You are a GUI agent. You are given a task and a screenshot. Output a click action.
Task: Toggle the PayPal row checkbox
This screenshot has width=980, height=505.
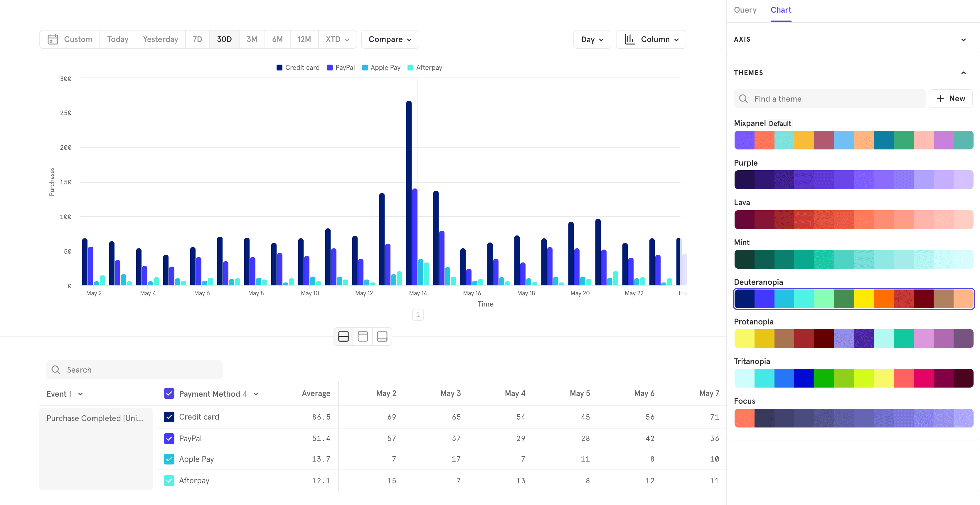[x=169, y=438]
